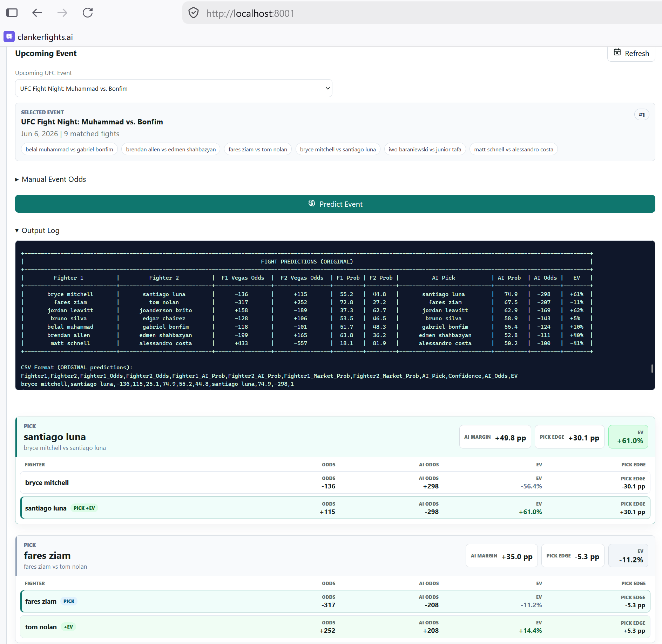
Task: Open the sidebar panel icon
Action: coord(12,13)
